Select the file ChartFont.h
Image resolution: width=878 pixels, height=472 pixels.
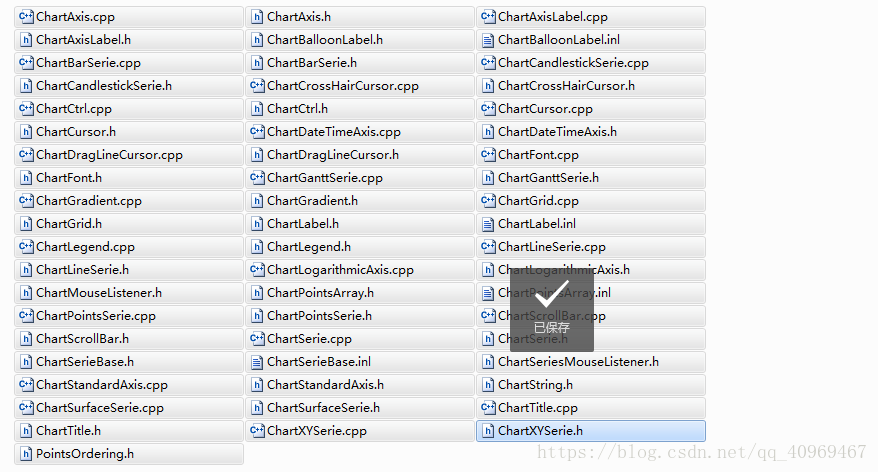[x=129, y=177]
